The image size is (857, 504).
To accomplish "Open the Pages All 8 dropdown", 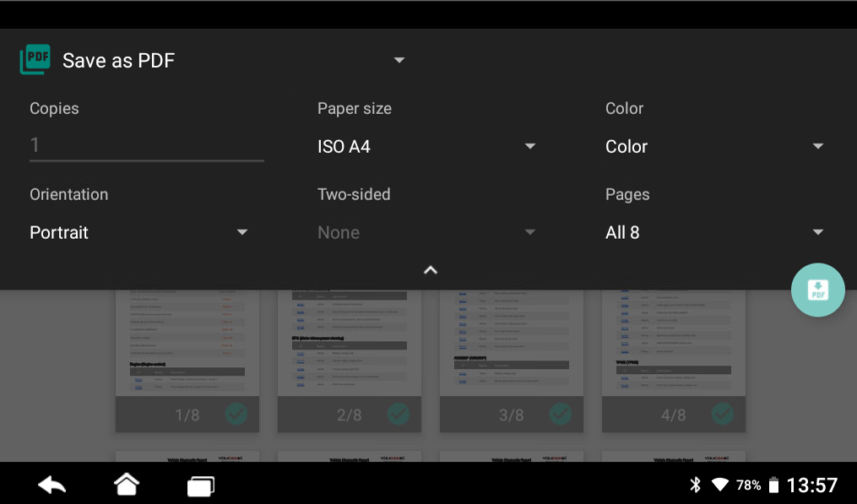I will click(x=714, y=232).
